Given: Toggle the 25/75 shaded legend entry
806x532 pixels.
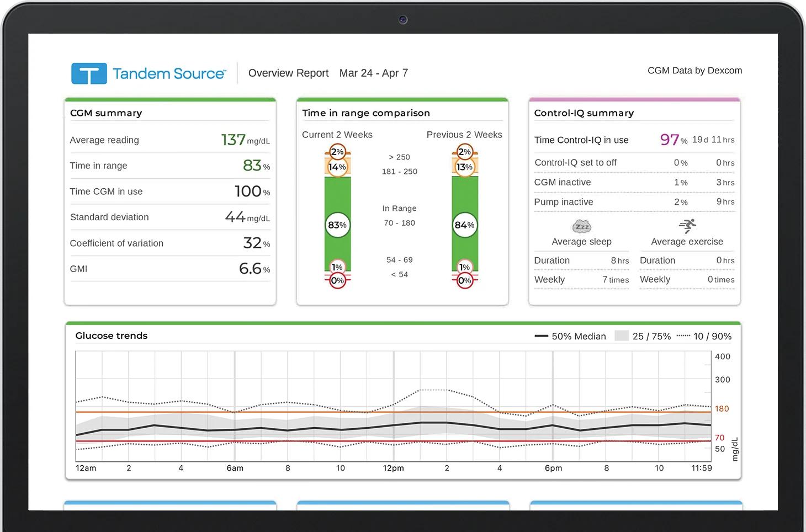Looking at the screenshot, I should tap(643, 336).
